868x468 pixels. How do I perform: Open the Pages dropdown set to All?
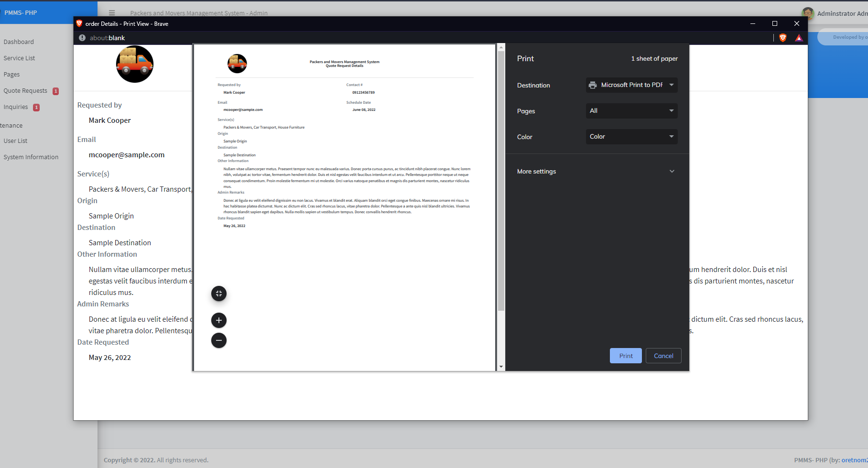pos(632,111)
